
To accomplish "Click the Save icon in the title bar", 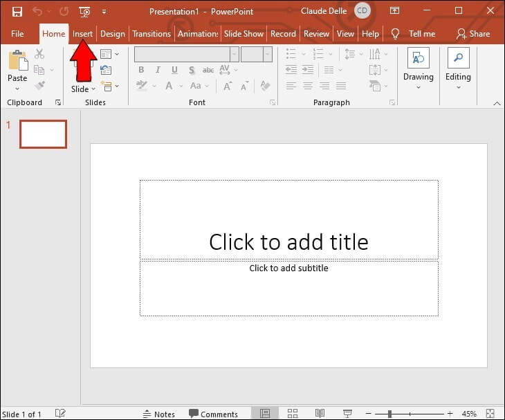I will pos(17,12).
